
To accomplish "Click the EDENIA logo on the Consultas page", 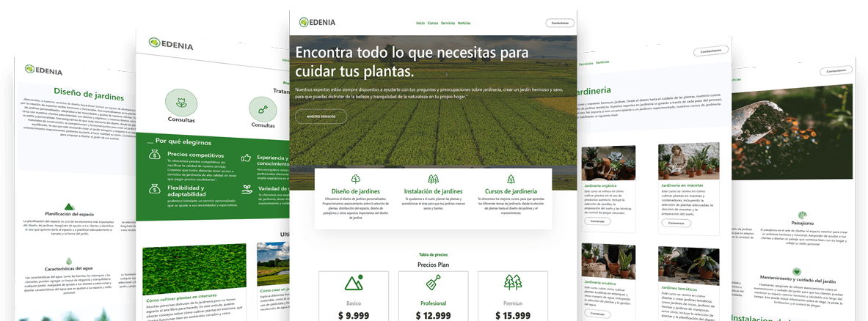I will click(170, 44).
